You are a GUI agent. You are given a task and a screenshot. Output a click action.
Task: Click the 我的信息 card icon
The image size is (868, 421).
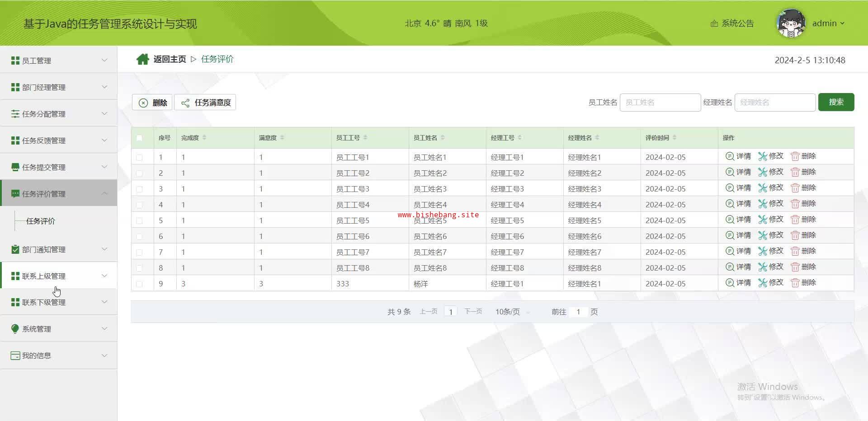pos(15,356)
